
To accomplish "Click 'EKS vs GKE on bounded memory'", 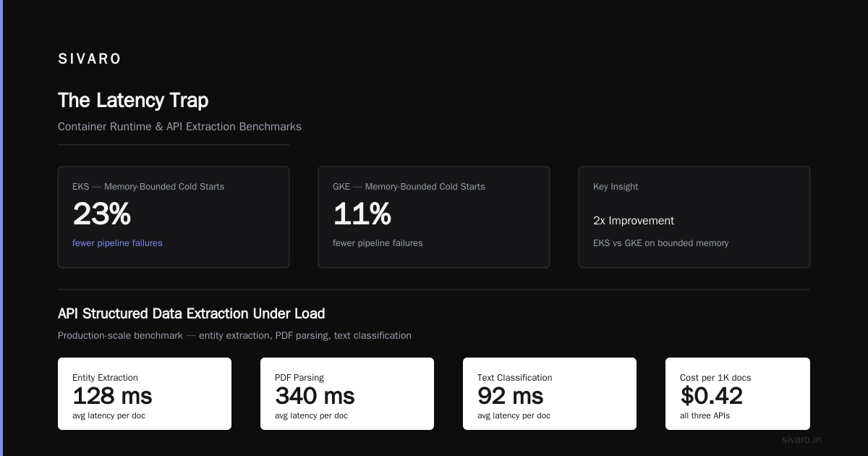I will point(660,243).
